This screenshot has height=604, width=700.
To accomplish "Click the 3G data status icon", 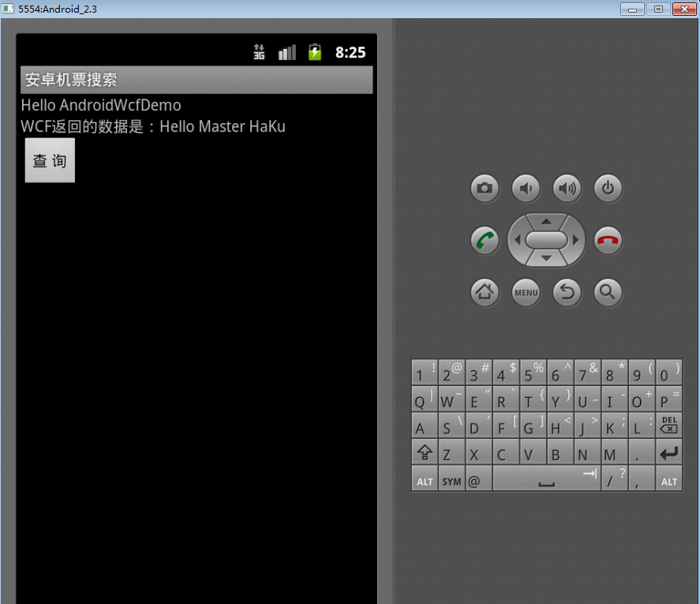I will tap(260, 52).
